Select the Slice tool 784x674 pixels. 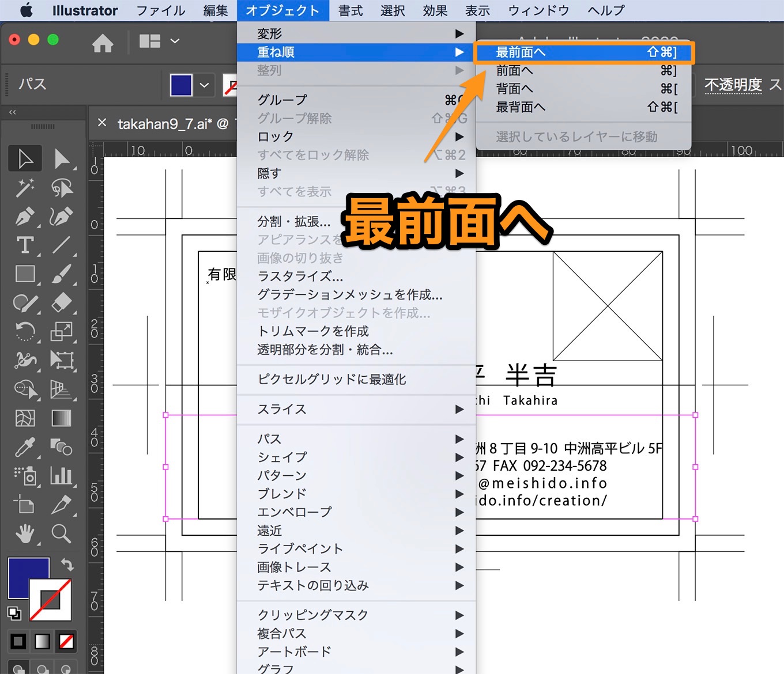pos(62,505)
